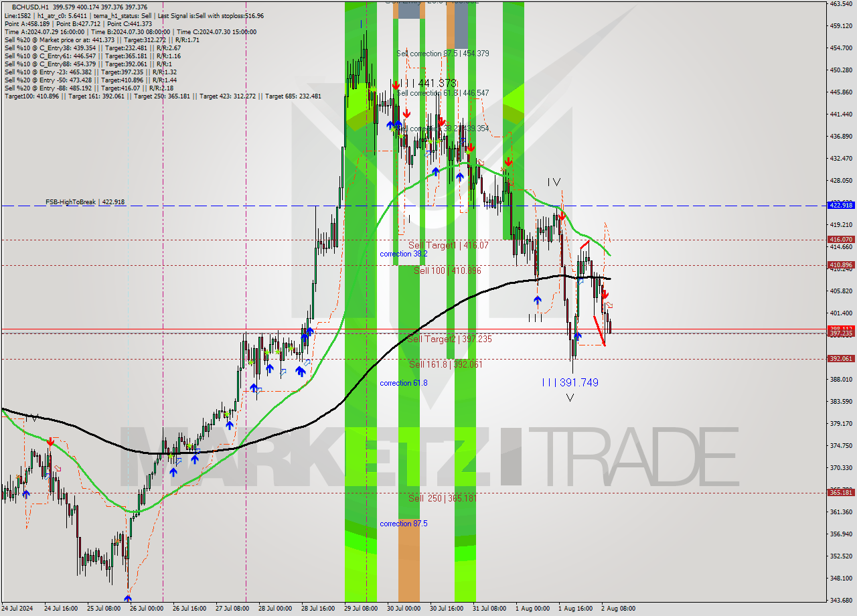Click the 445.860 price axis value

(840, 92)
